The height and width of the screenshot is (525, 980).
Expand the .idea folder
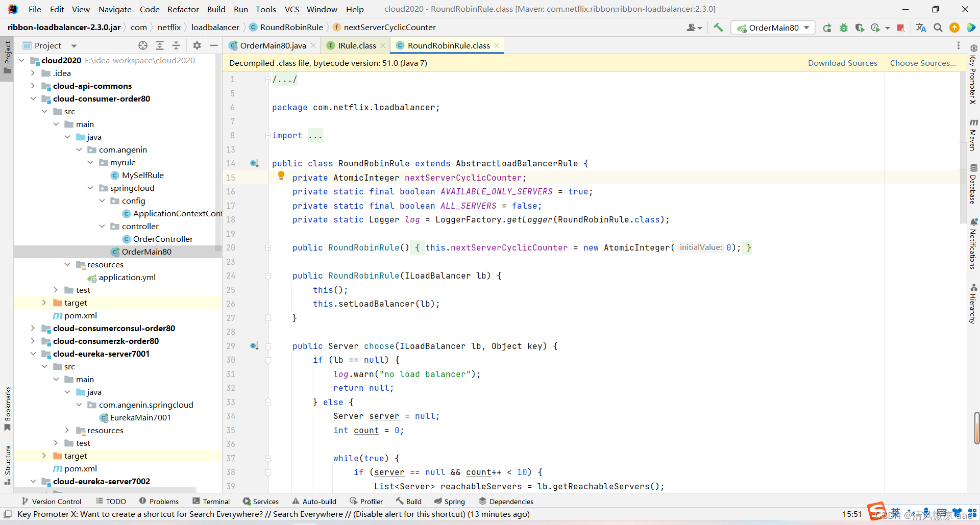33,73
